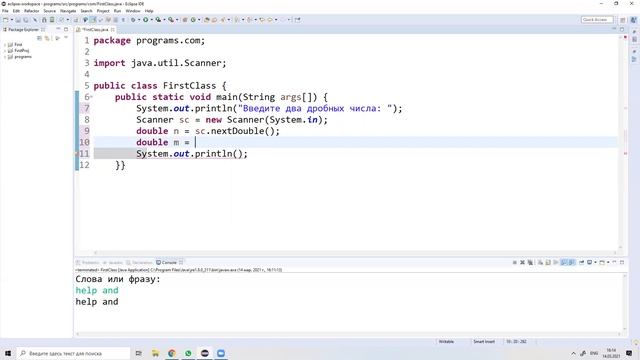
Task: Click the Save All toolbar icon
Action: (x=26, y=20)
